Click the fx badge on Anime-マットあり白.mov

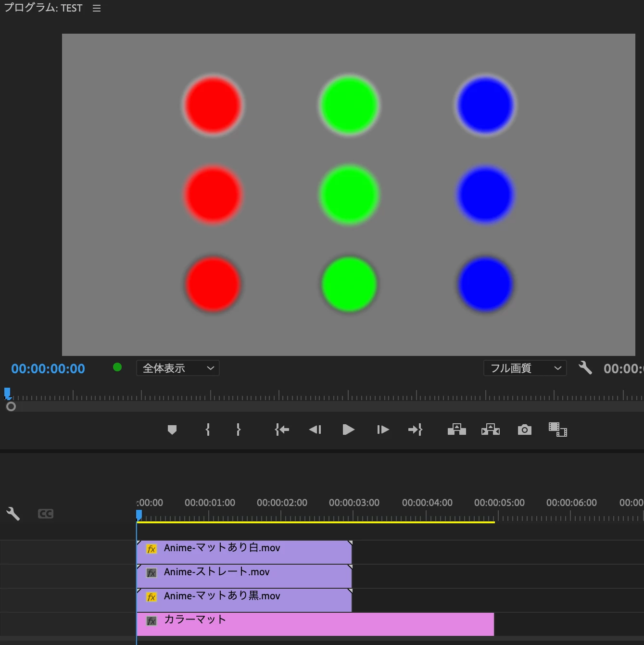coord(152,549)
